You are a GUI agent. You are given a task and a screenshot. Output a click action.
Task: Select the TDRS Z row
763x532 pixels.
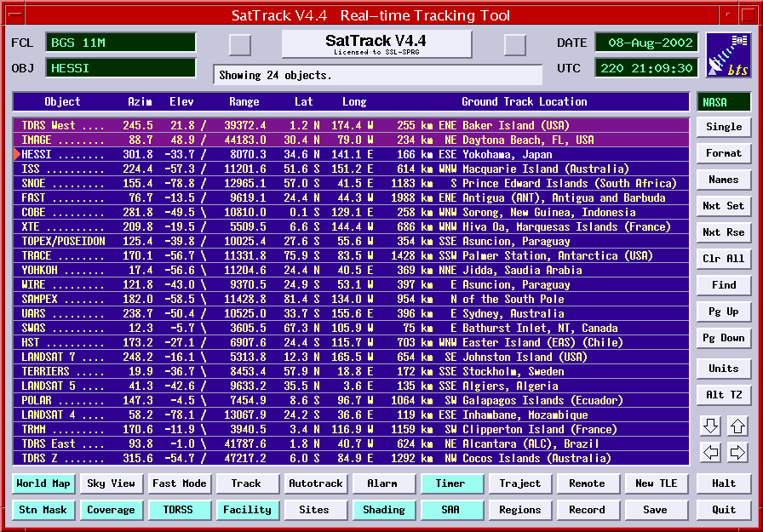pos(351,458)
